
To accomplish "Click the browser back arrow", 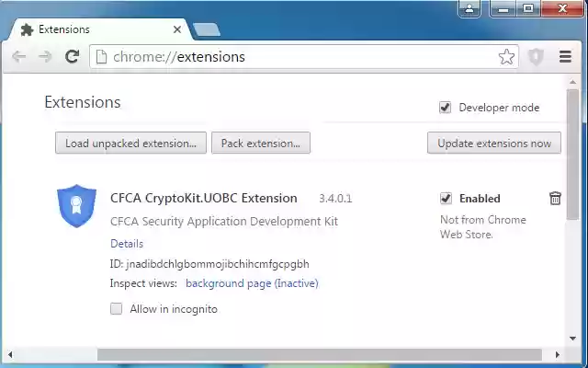I will coord(18,57).
